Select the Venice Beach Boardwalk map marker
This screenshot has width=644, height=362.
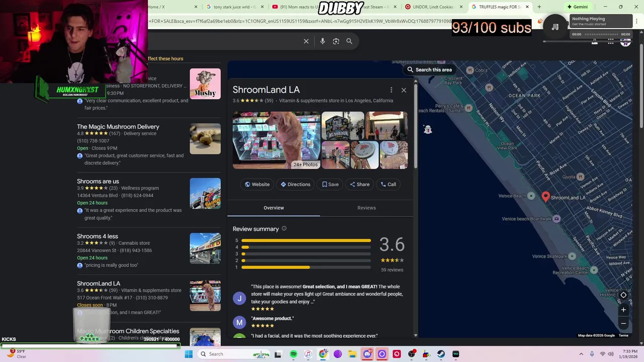click(556, 219)
